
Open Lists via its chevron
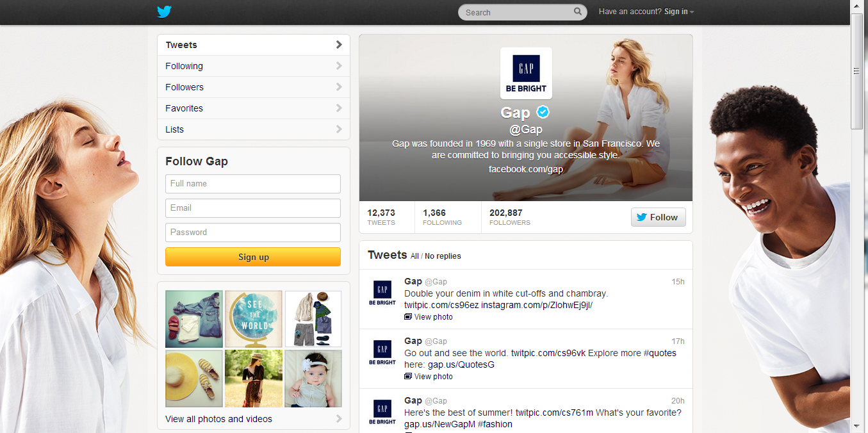pos(339,129)
